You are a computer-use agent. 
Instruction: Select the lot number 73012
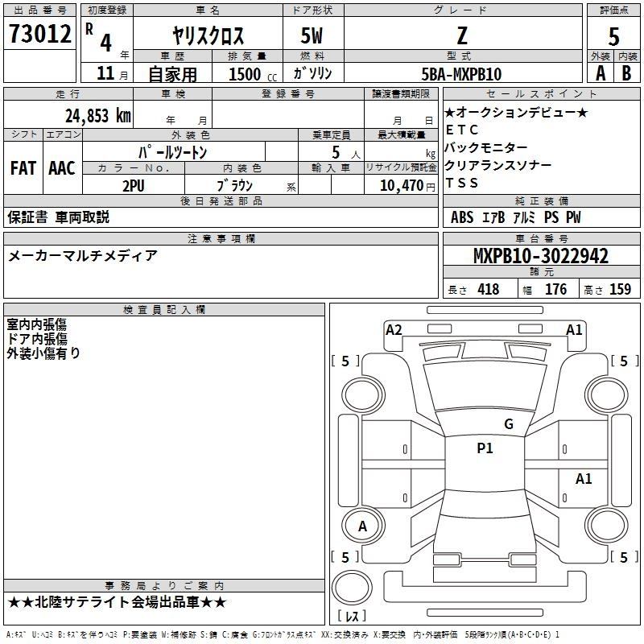pos(40,35)
